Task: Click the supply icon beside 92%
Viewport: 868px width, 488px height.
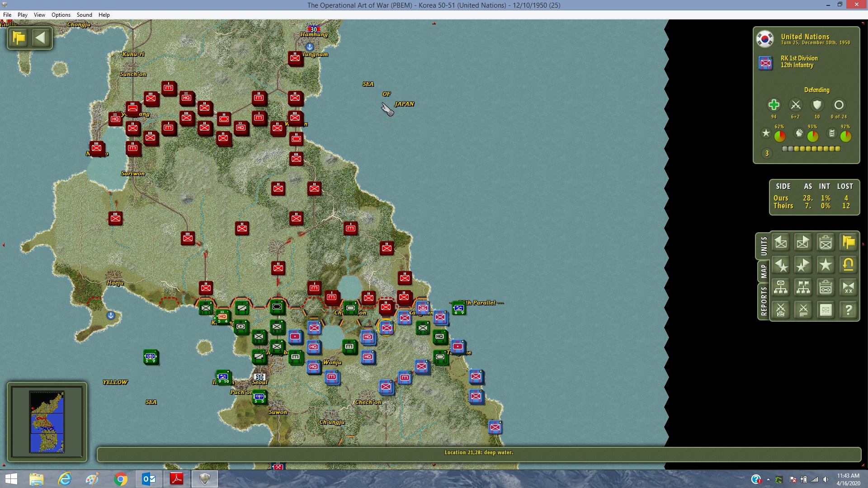Action: pos(832,133)
